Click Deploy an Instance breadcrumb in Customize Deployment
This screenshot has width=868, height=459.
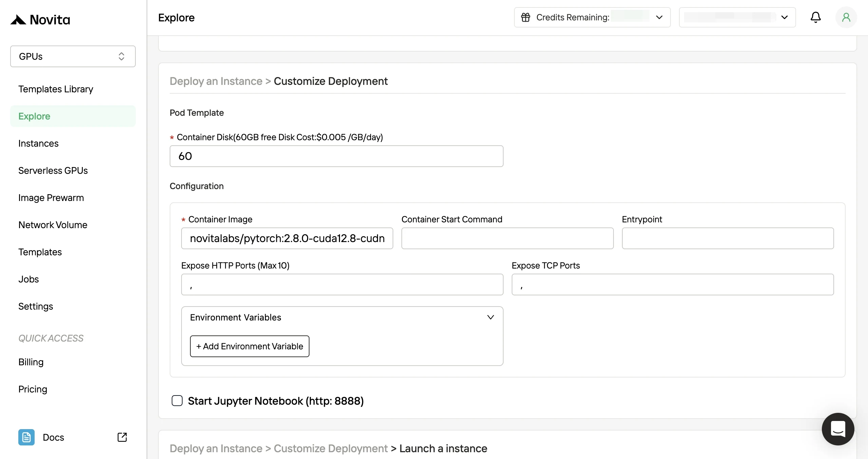pyautogui.click(x=216, y=81)
